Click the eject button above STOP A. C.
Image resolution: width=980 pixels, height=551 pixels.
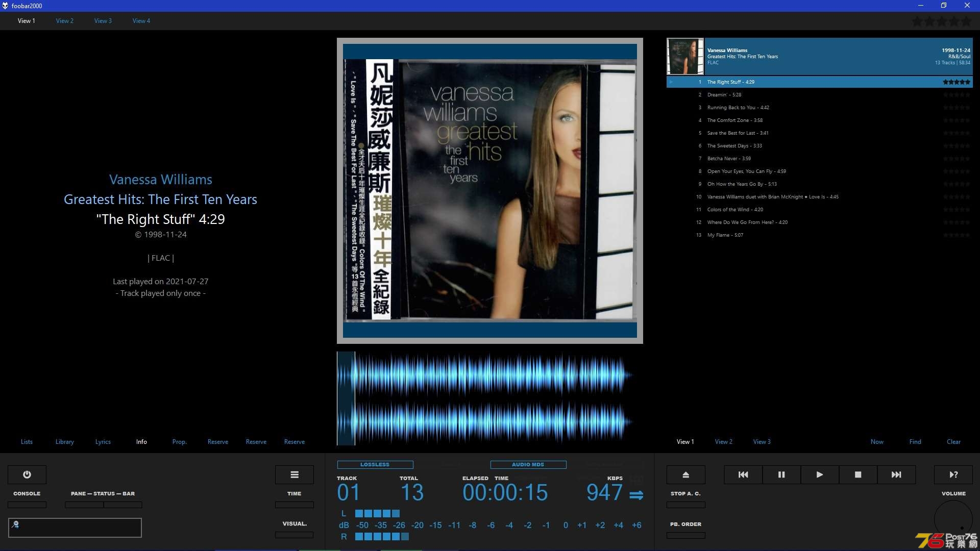(686, 474)
